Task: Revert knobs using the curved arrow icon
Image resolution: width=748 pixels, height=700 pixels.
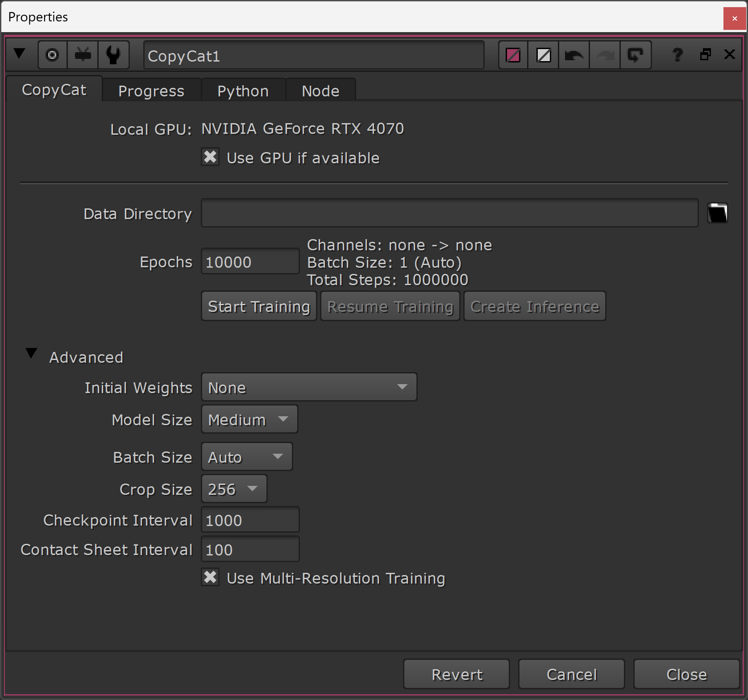Action: [x=636, y=54]
